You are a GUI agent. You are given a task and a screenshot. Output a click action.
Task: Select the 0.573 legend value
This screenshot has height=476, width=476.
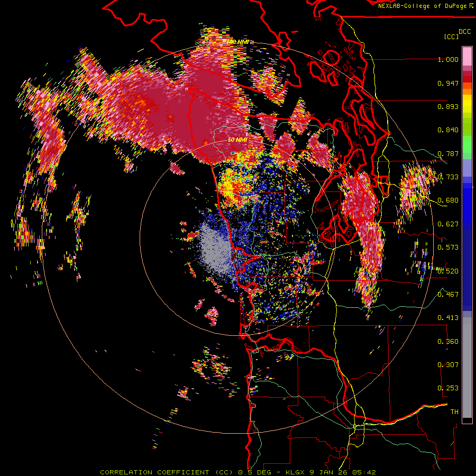448,248
